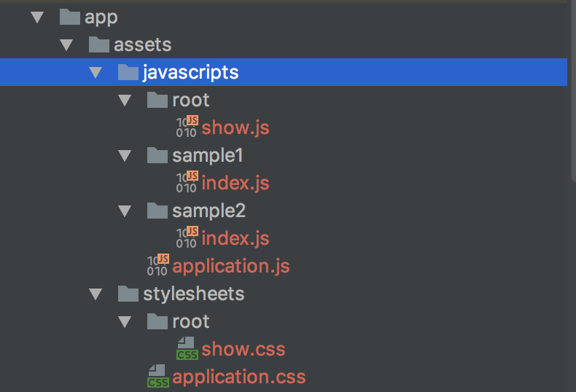Open application.js in the tree
Viewport: 576px width, 392px height.
(x=231, y=266)
